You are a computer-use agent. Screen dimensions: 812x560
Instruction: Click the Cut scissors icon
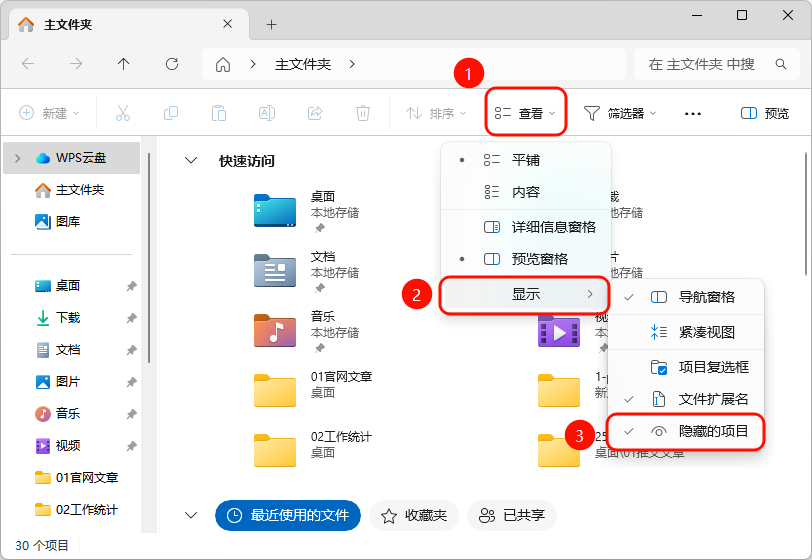(123, 113)
